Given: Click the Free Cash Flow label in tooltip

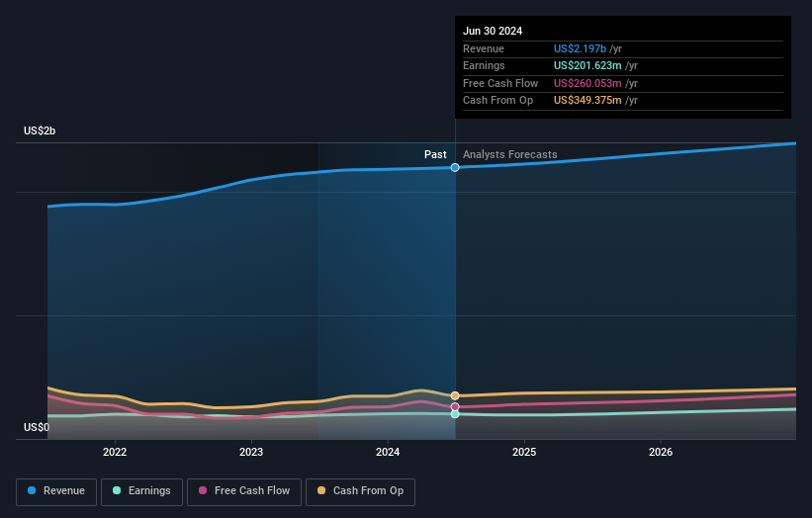Looking at the screenshot, I should [x=500, y=83].
